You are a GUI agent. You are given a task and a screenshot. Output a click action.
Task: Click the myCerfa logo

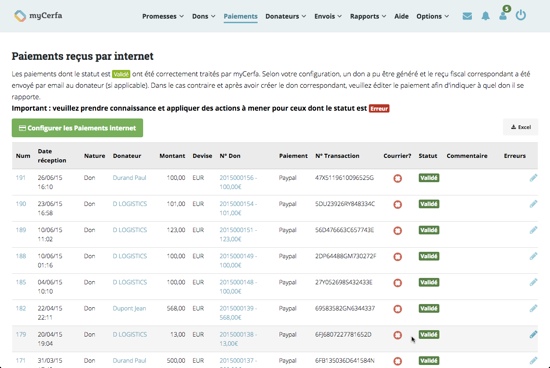click(38, 16)
